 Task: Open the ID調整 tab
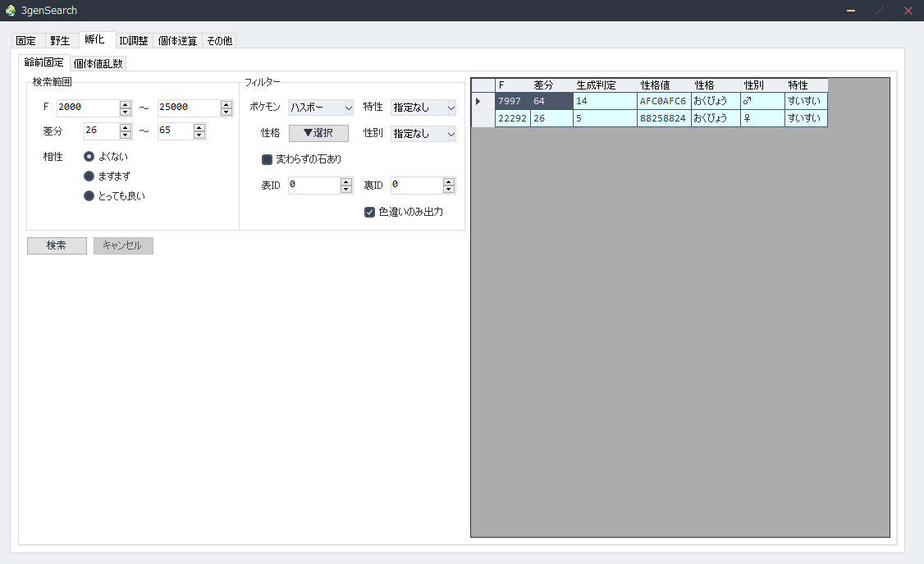[133, 40]
